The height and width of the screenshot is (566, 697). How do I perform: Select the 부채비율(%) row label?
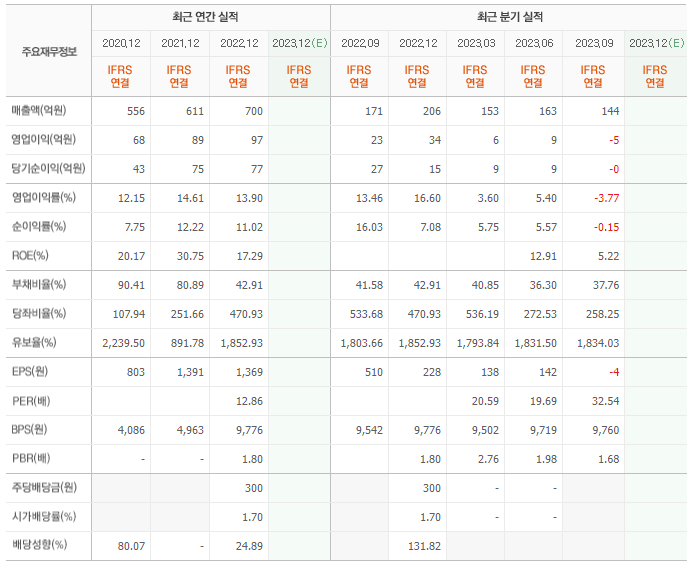(x=39, y=285)
